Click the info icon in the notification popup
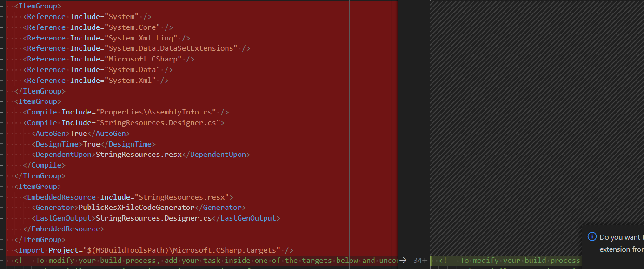Screen dimensions: 644x269 coord(592,237)
